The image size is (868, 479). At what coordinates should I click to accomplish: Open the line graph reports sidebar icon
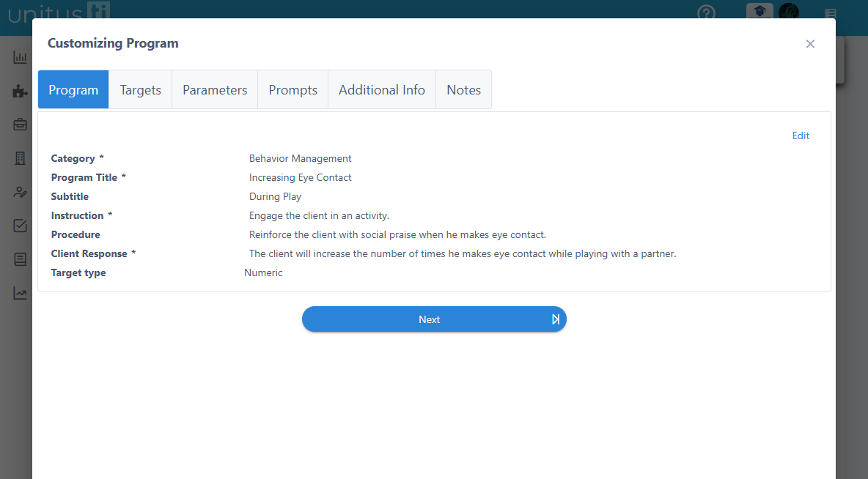click(x=20, y=293)
